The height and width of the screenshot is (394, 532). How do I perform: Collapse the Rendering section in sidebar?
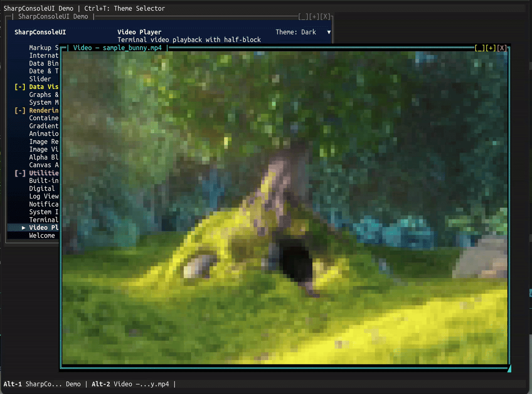pyautogui.click(x=19, y=110)
